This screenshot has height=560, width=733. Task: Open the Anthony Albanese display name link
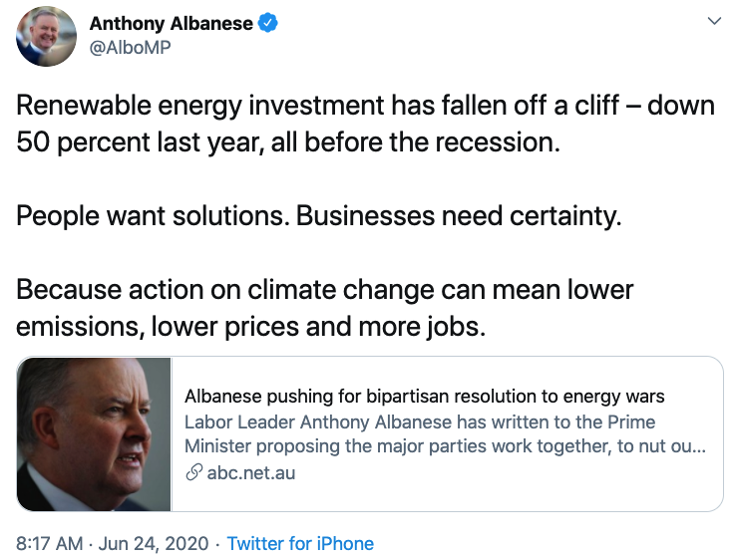point(171,23)
